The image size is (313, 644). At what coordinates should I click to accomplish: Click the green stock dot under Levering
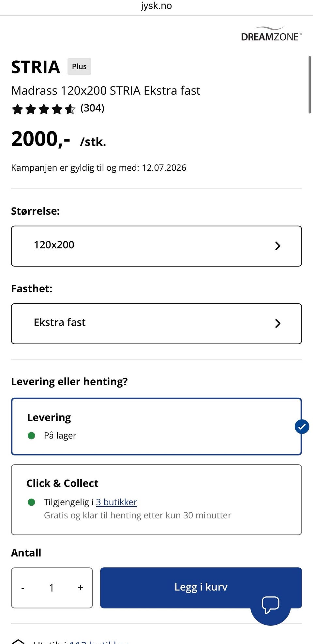point(32,436)
